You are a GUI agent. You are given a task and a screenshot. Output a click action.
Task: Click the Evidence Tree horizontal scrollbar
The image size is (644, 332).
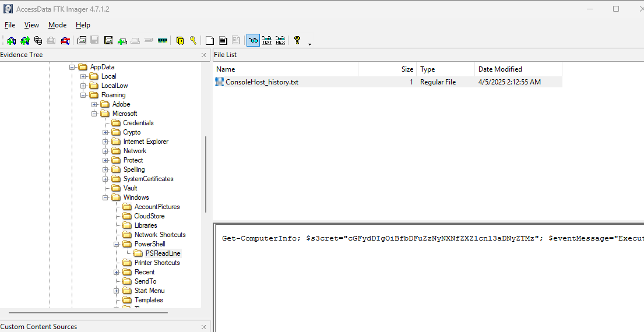pyautogui.click(x=89, y=313)
